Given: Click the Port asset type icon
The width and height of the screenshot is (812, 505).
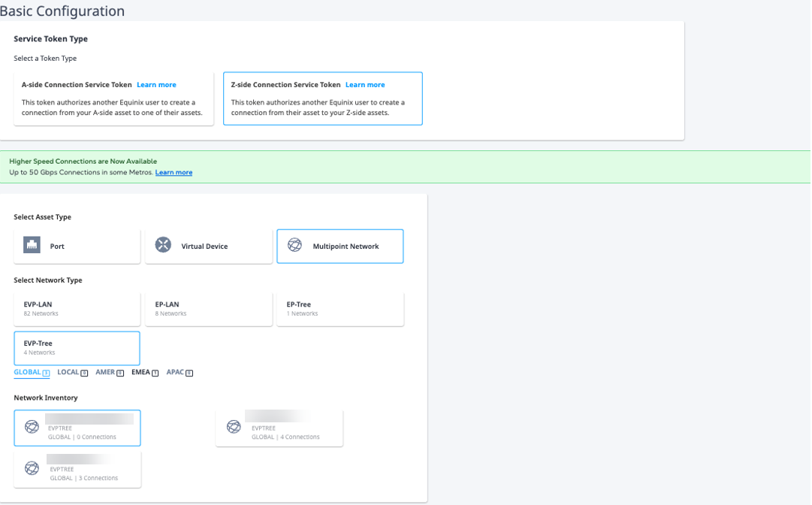Looking at the screenshot, I should coord(32,244).
